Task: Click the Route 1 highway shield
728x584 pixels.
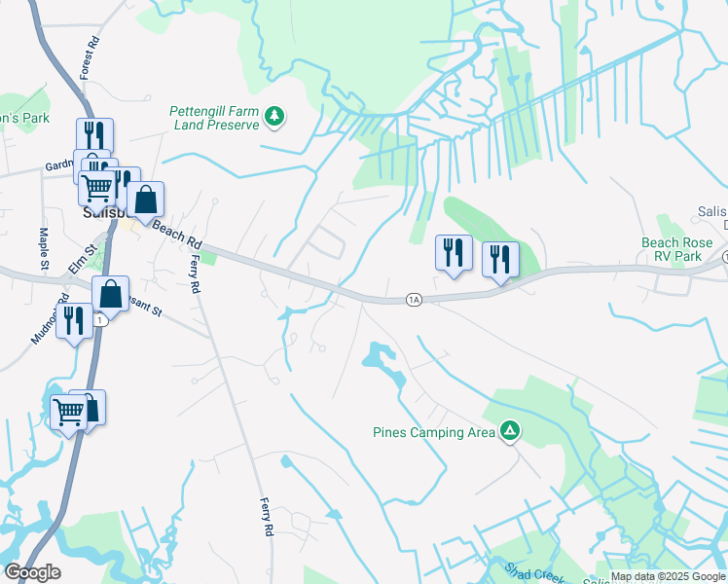Action: coord(100,320)
